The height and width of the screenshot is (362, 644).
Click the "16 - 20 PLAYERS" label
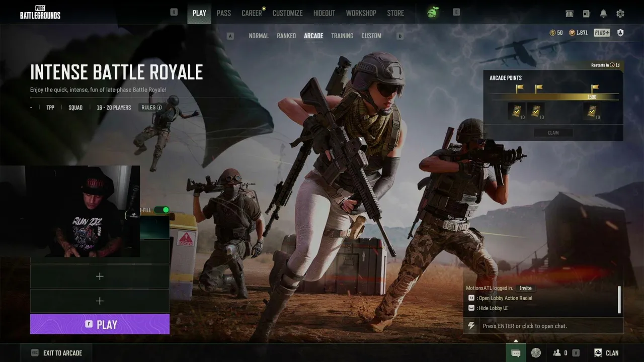click(x=114, y=108)
